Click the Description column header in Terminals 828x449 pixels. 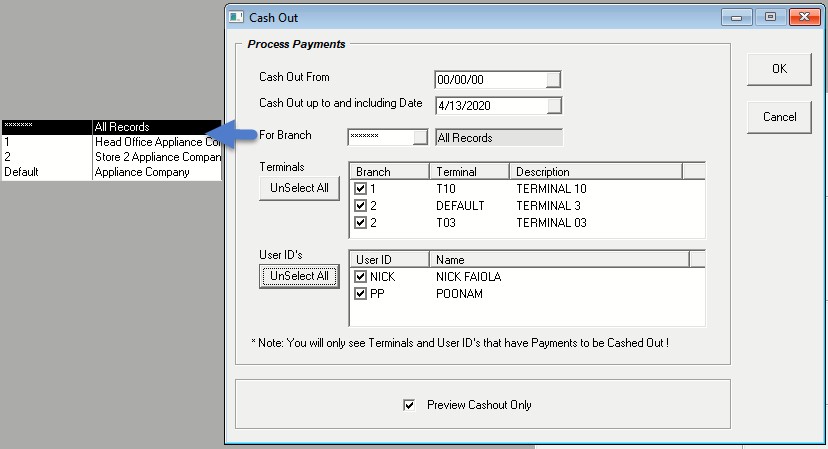click(x=606, y=172)
